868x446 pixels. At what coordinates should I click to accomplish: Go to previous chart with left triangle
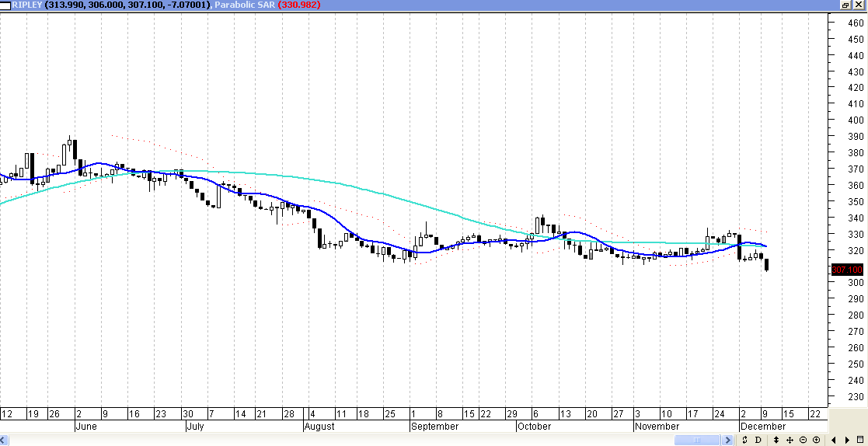click(x=834, y=440)
